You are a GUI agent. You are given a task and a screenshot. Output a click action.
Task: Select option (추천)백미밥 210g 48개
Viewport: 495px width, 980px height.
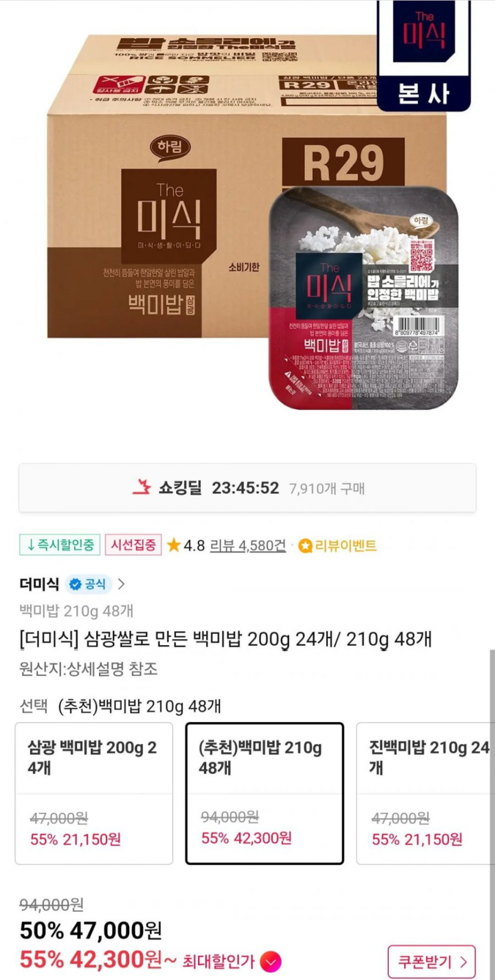coord(264,793)
